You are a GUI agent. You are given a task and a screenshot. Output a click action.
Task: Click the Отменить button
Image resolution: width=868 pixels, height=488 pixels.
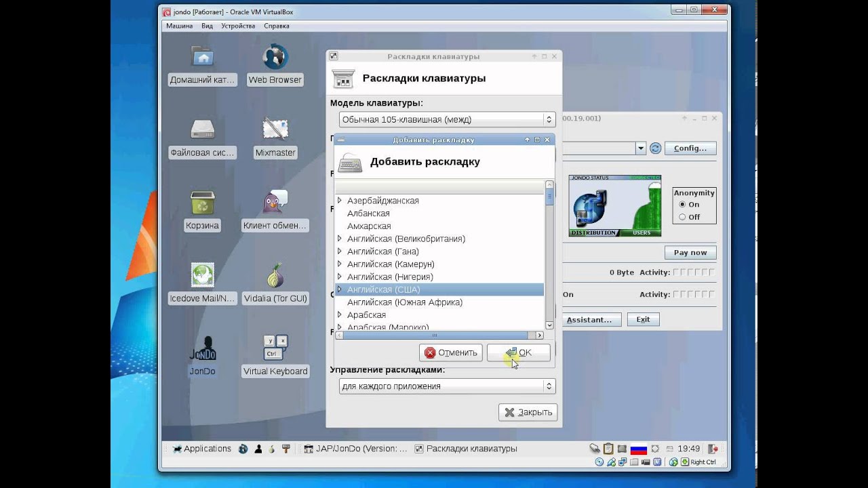point(451,352)
